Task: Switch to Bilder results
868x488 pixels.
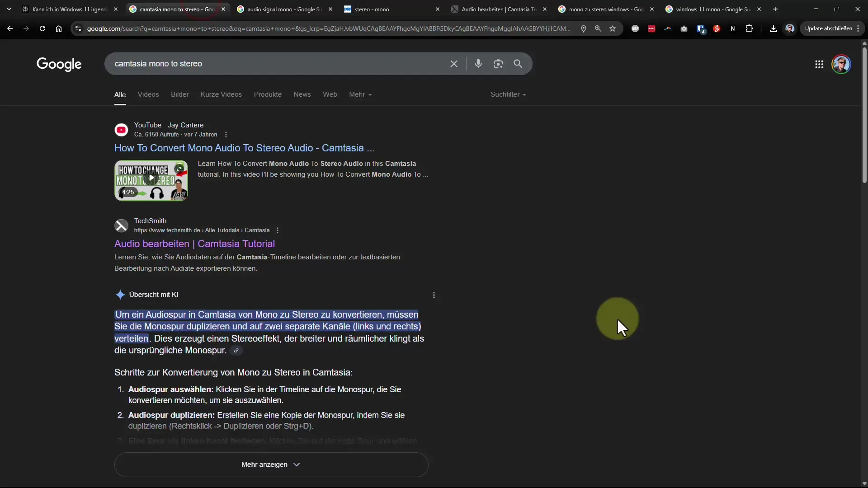Action: pos(180,94)
